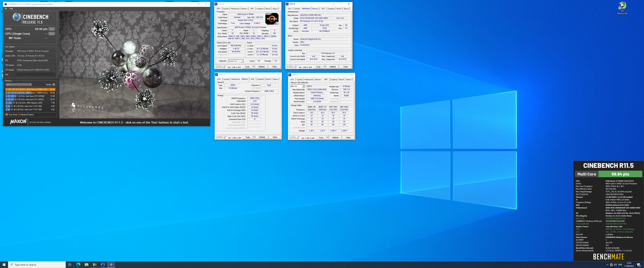Click the Ryzen 9 logo in CPU-Z

272,19
